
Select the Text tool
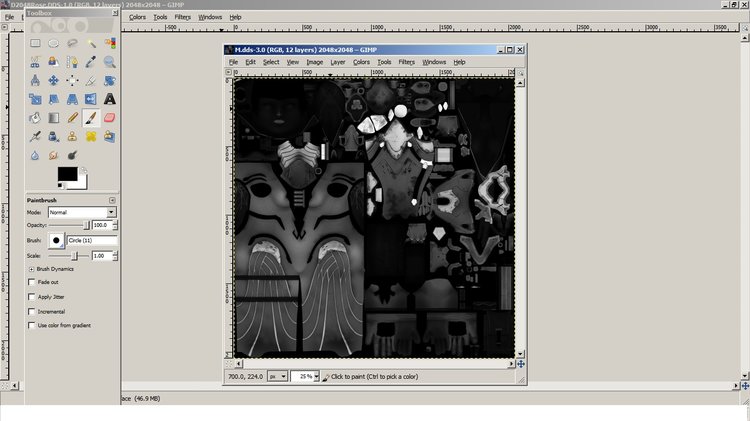coord(110,99)
